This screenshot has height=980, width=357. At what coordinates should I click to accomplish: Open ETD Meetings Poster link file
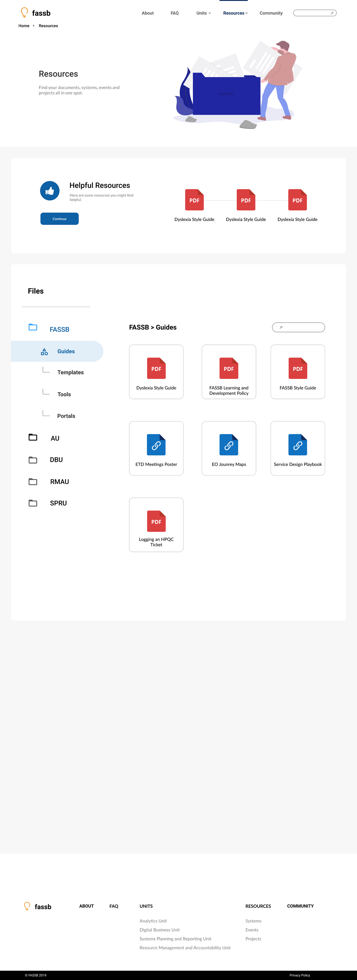click(156, 448)
